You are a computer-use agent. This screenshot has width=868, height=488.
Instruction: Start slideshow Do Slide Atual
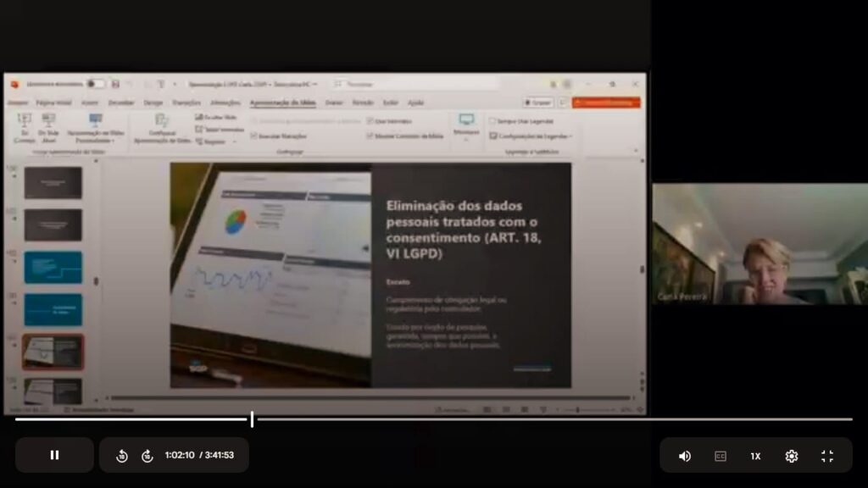(x=48, y=129)
